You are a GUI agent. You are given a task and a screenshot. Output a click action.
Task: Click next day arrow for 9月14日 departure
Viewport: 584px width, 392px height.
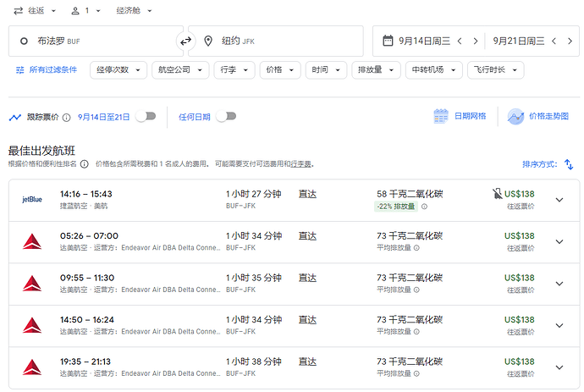pyautogui.click(x=476, y=41)
